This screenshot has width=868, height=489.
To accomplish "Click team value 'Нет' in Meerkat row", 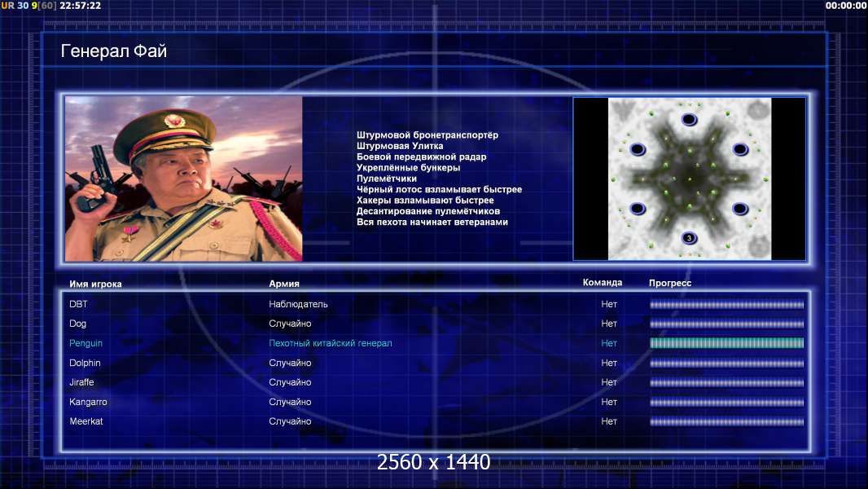I will (609, 421).
